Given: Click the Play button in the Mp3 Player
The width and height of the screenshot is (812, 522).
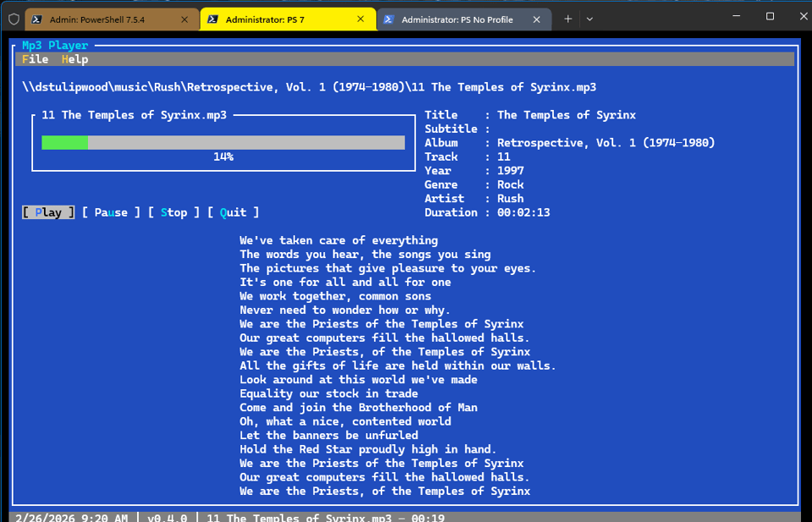Looking at the screenshot, I should click(47, 212).
